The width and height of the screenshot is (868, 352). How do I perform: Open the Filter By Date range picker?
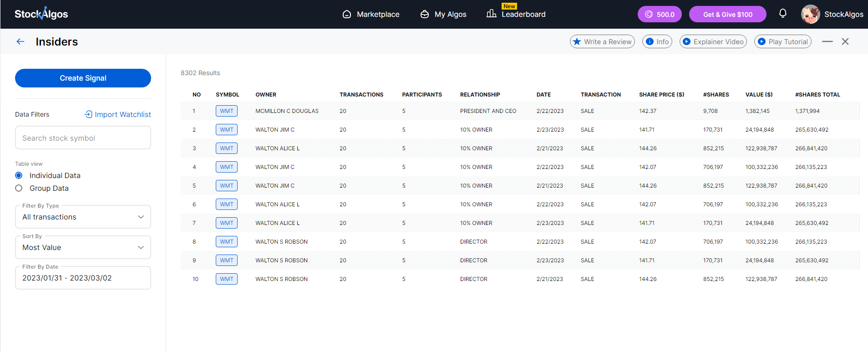point(83,278)
